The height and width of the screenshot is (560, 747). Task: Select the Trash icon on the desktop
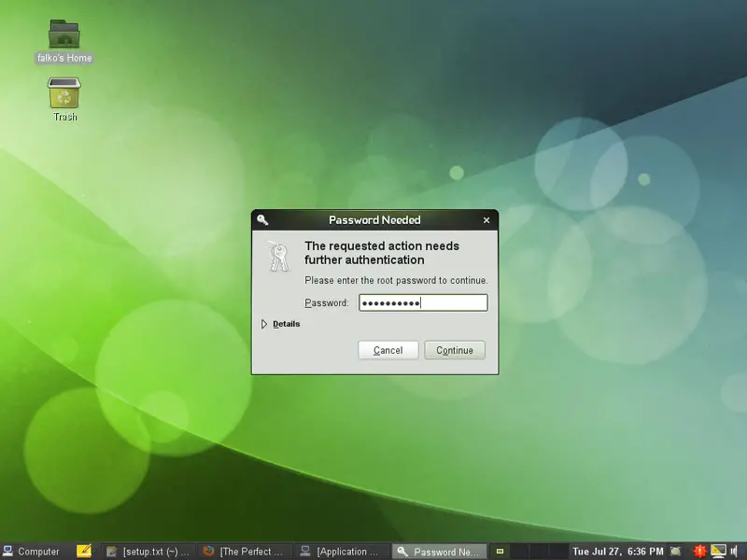[64, 92]
